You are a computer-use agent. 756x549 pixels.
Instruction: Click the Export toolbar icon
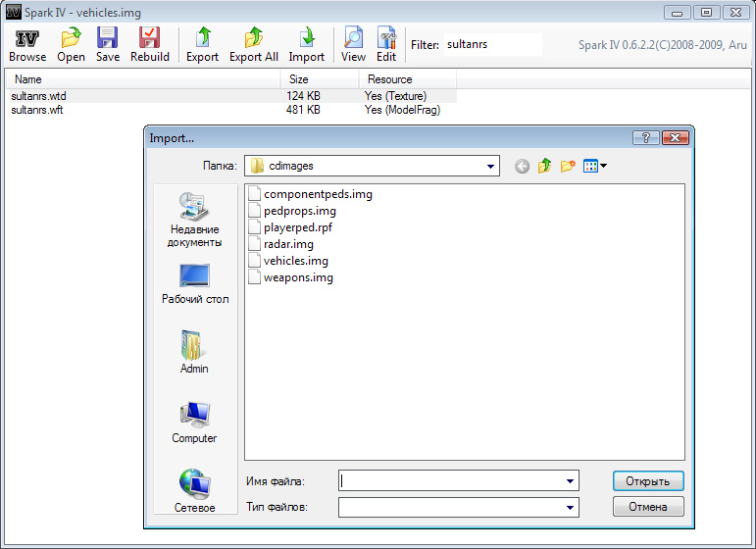[202, 39]
